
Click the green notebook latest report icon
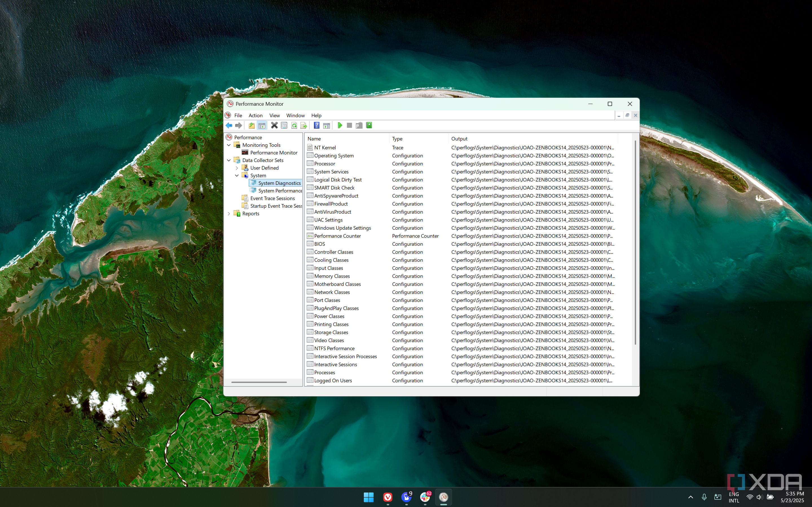click(x=369, y=125)
